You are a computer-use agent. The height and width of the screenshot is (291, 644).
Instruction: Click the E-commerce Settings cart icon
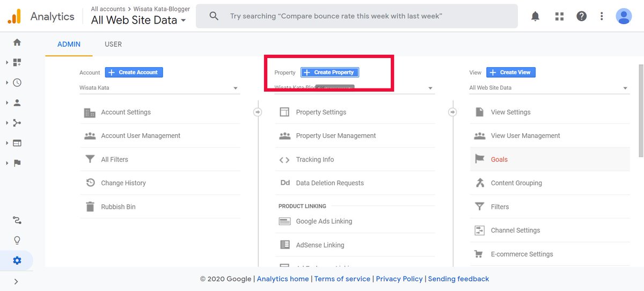[x=479, y=254]
